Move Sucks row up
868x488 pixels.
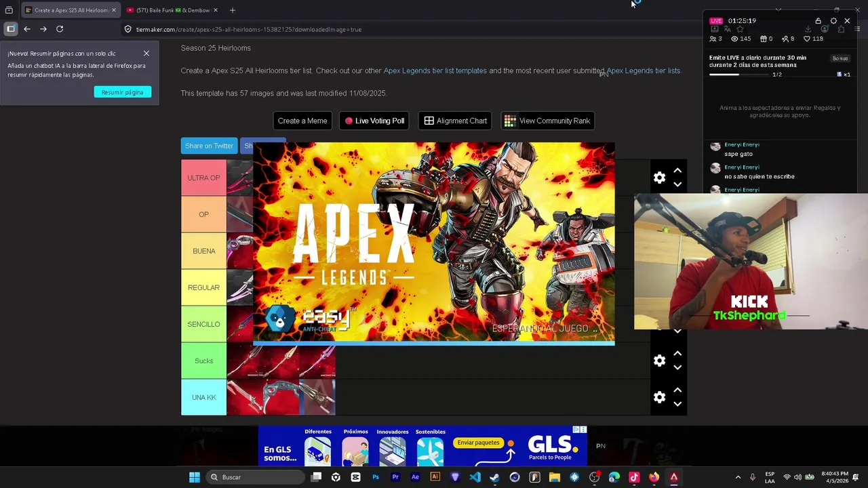coord(677,353)
